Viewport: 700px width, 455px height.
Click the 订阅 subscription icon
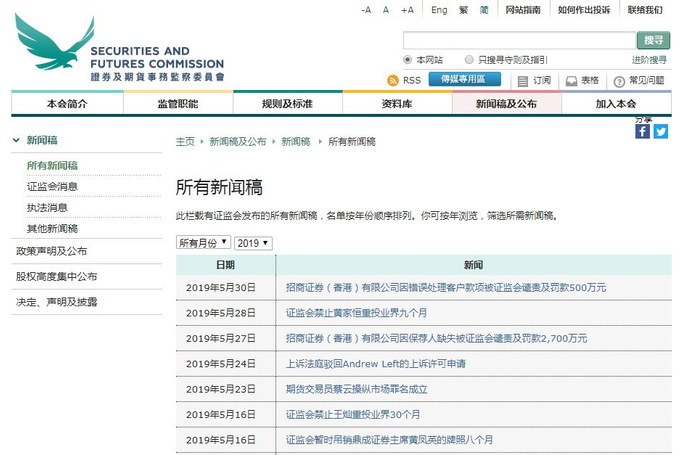[522, 80]
